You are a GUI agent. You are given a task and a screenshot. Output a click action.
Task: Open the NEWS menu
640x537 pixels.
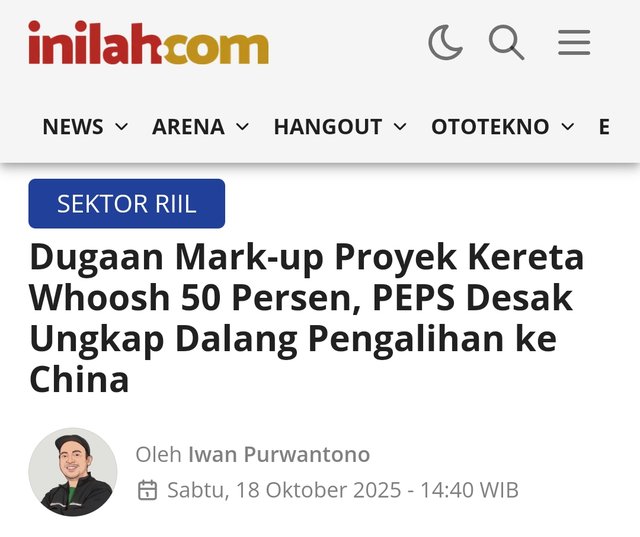point(73,126)
